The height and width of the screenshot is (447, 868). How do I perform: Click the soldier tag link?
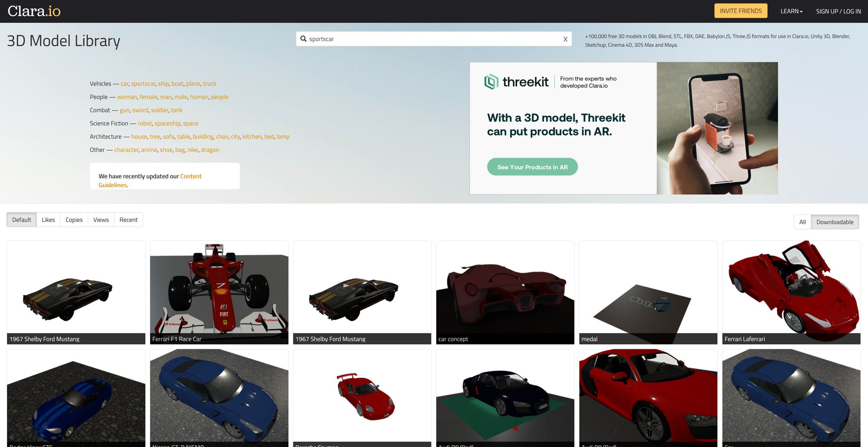(160, 110)
